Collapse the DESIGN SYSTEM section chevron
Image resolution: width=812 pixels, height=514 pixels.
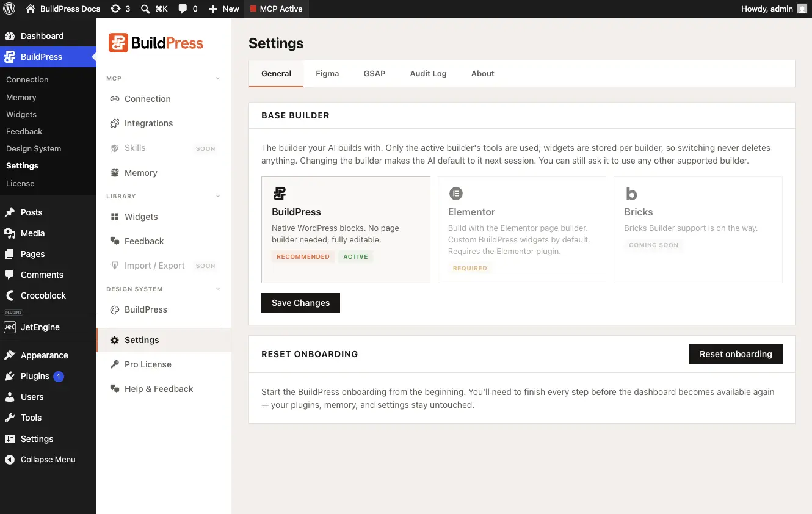[218, 289]
